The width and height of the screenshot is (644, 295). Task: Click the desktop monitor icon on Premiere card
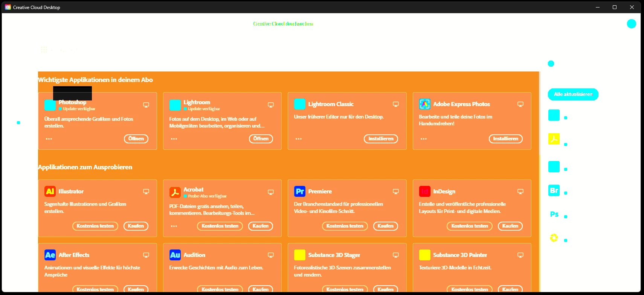click(396, 192)
